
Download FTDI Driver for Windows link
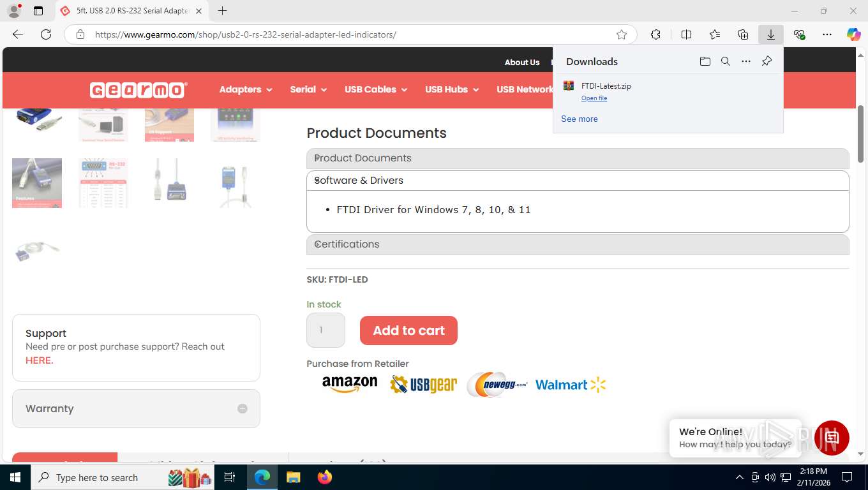click(433, 209)
